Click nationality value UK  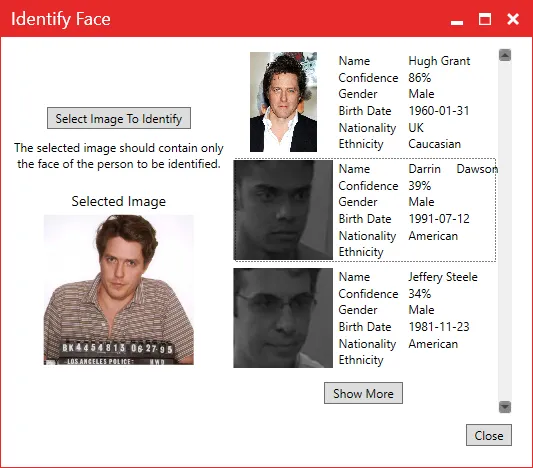(x=416, y=128)
